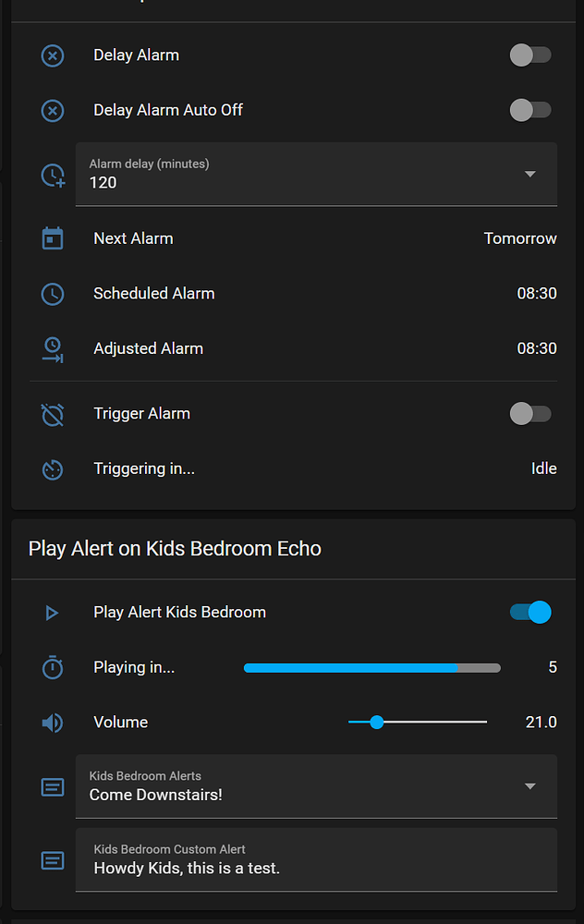Toggle the Trigger Alarm switch
This screenshot has width=584, height=924.
[x=530, y=414]
